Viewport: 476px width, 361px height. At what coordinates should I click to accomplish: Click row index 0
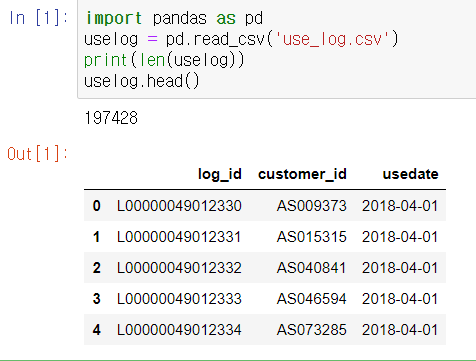coord(96,206)
